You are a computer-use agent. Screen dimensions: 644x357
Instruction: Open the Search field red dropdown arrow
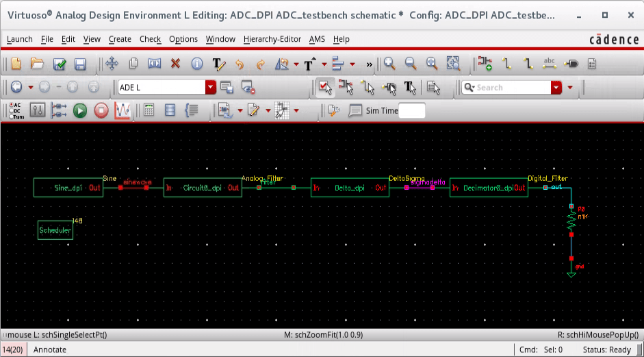(x=556, y=88)
